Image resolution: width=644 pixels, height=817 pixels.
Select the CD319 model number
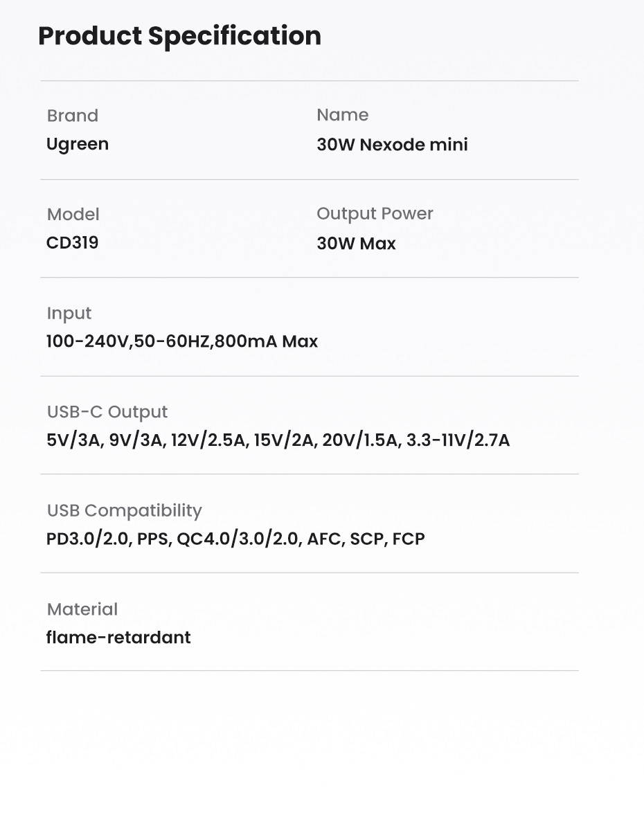pyautogui.click(x=72, y=243)
